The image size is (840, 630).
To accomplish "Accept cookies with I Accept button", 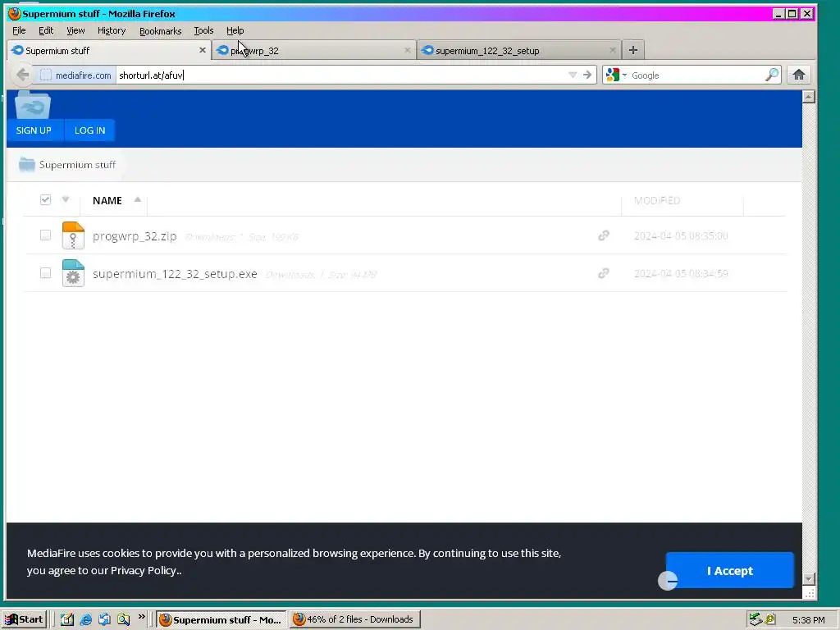I will 729,571.
